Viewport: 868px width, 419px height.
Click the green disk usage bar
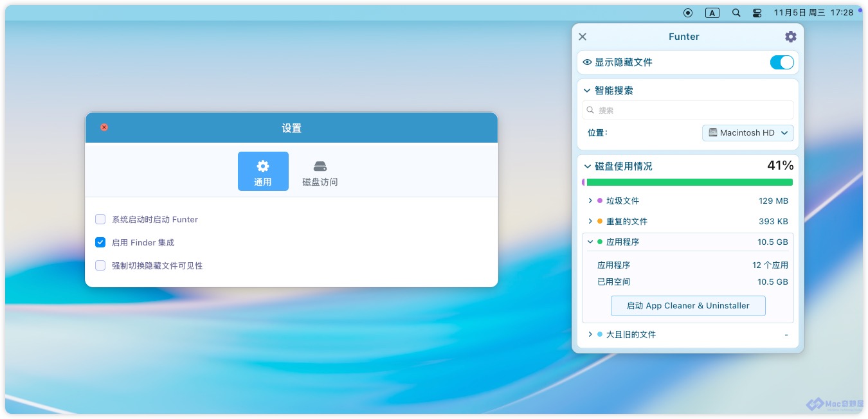pos(688,183)
